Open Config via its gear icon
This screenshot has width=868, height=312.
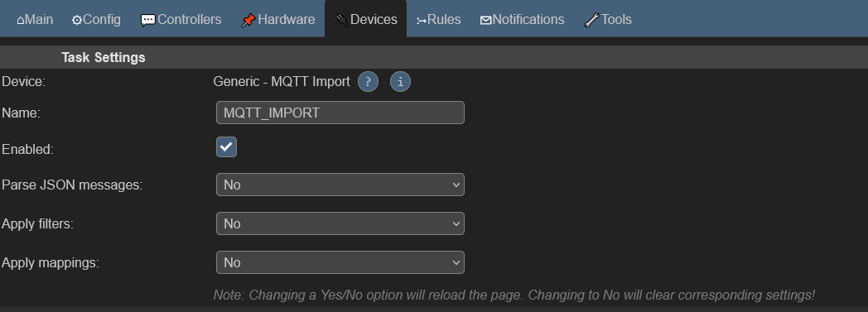click(77, 21)
